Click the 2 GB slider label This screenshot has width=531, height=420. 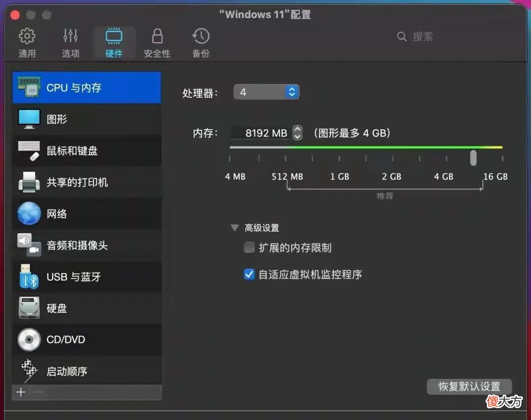(x=391, y=176)
